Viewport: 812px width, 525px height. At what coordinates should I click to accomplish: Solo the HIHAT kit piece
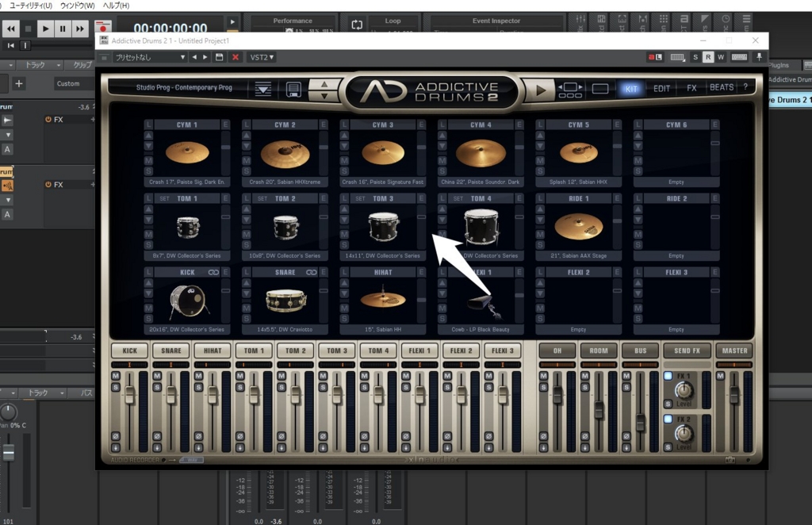point(344,319)
